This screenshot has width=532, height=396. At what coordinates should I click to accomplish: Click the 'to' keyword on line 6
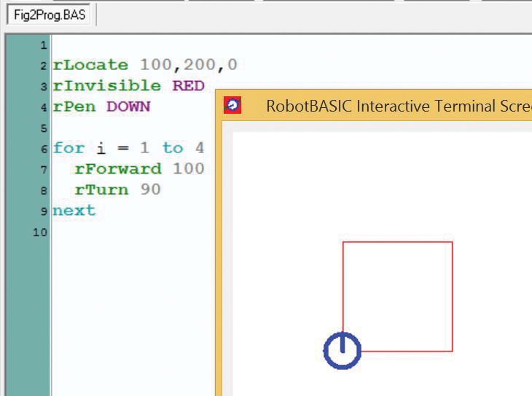tap(173, 148)
